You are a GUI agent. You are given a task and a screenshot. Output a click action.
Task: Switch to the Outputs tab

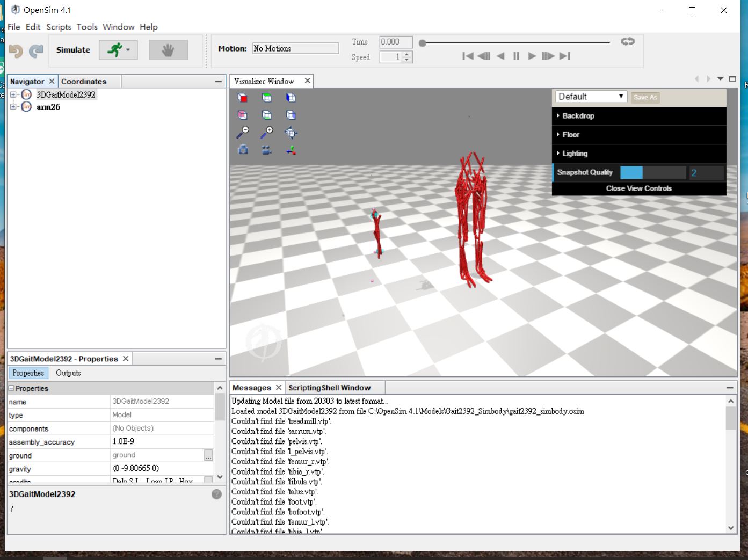(68, 373)
